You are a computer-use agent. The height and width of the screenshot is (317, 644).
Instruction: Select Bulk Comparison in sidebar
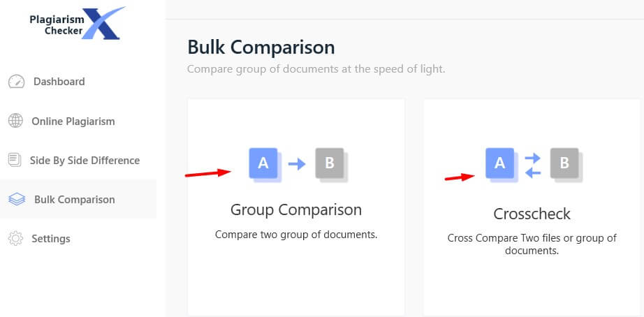pos(74,200)
